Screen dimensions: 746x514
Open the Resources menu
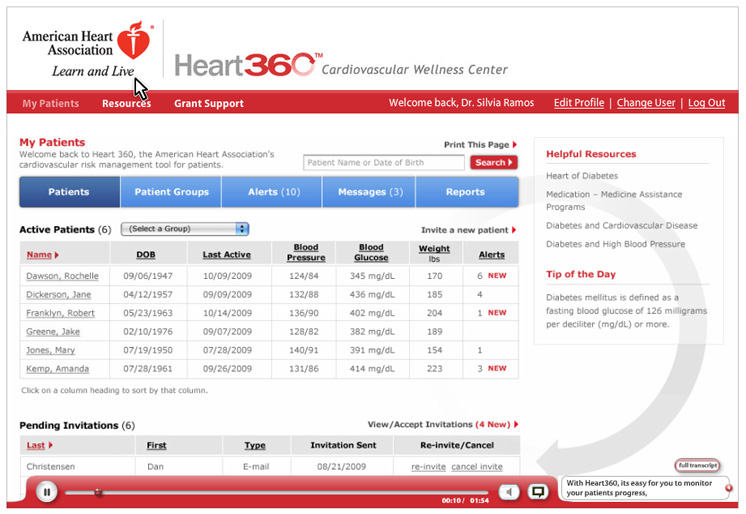coord(126,103)
